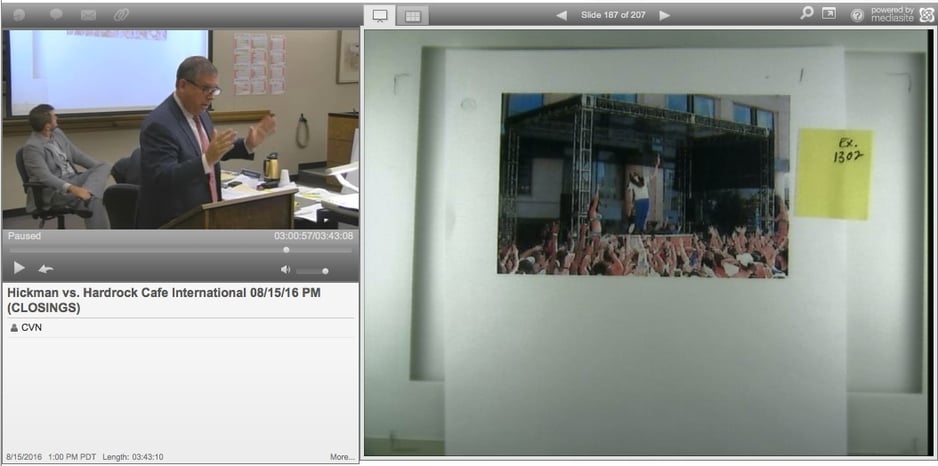Go to the next slide

(x=665, y=15)
